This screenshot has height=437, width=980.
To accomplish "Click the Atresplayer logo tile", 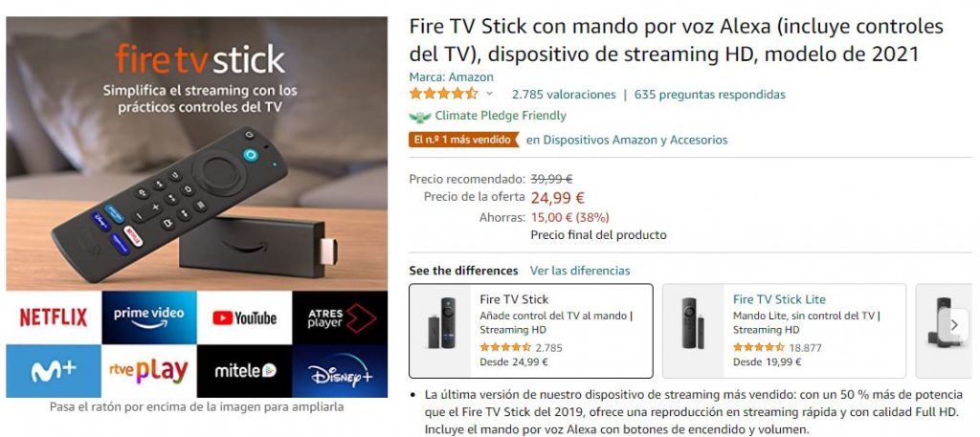I will point(340,317).
